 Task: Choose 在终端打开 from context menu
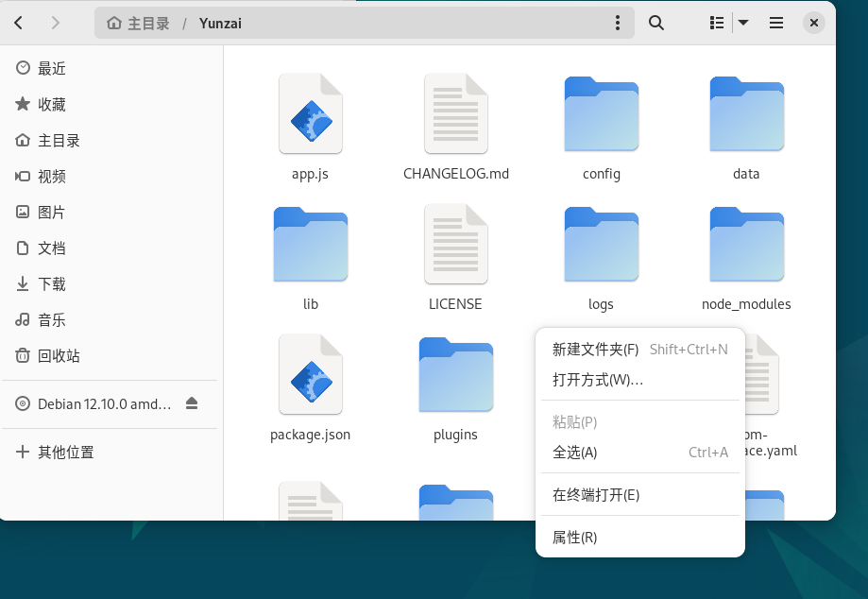click(596, 495)
